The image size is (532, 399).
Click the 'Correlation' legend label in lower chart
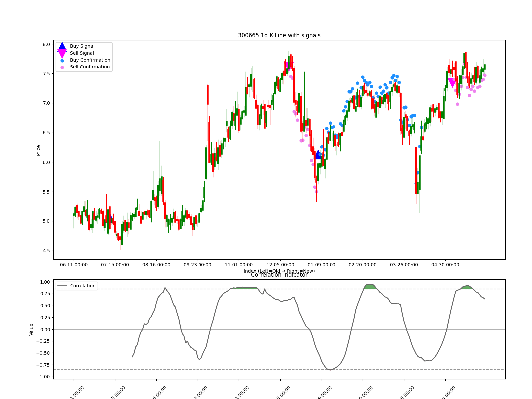coord(83,286)
